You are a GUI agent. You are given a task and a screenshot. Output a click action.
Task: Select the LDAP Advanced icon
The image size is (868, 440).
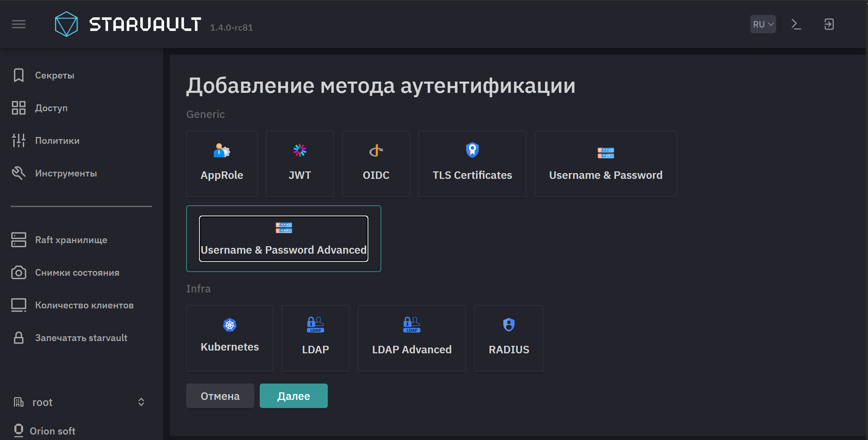point(412,324)
